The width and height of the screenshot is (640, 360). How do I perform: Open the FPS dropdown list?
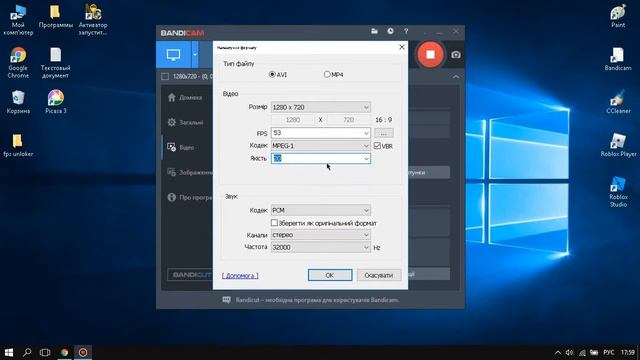click(x=366, y=133)
